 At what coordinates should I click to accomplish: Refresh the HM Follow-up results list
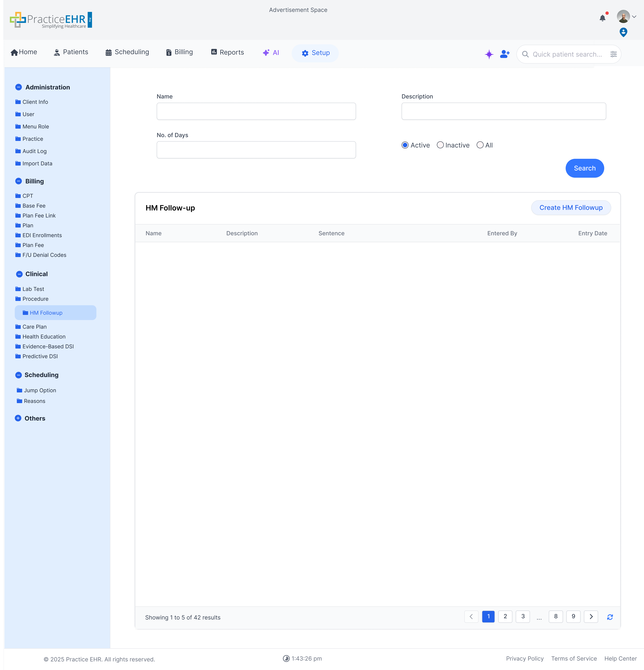point(611,617)
